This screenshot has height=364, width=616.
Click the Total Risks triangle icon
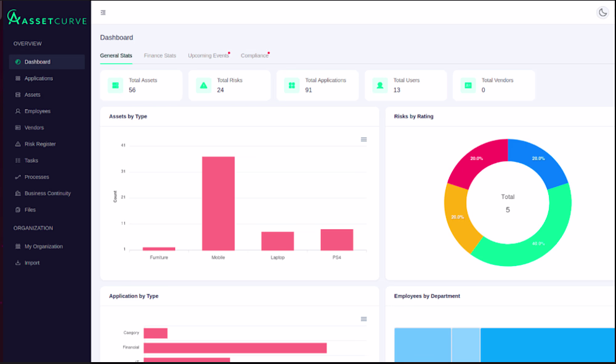203,85
